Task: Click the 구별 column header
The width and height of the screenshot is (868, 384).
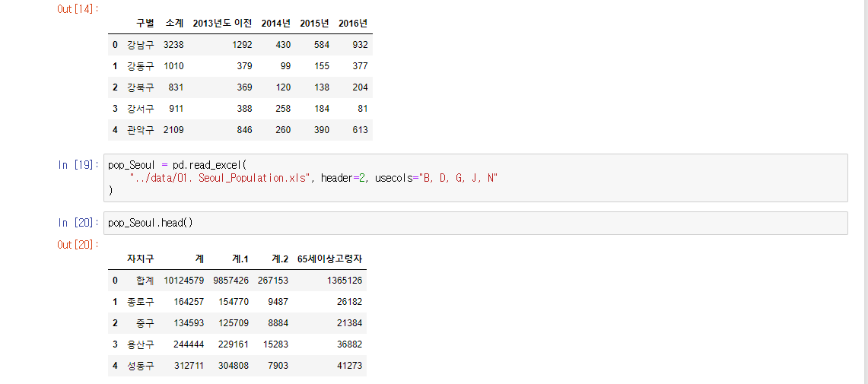Action: pos(145,24)
